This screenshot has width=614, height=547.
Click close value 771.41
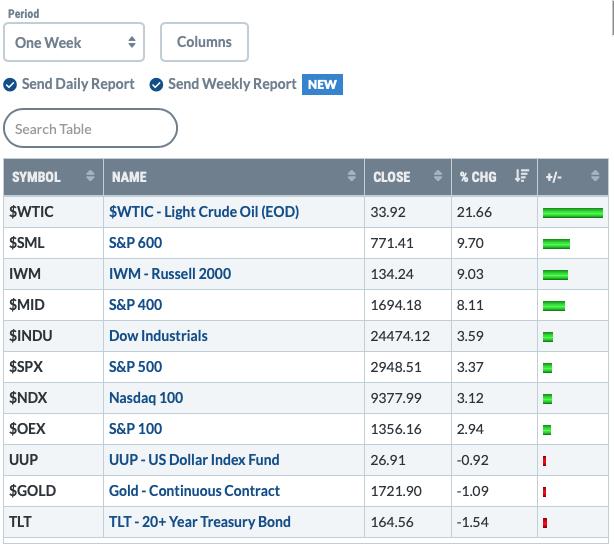point(392,243)
